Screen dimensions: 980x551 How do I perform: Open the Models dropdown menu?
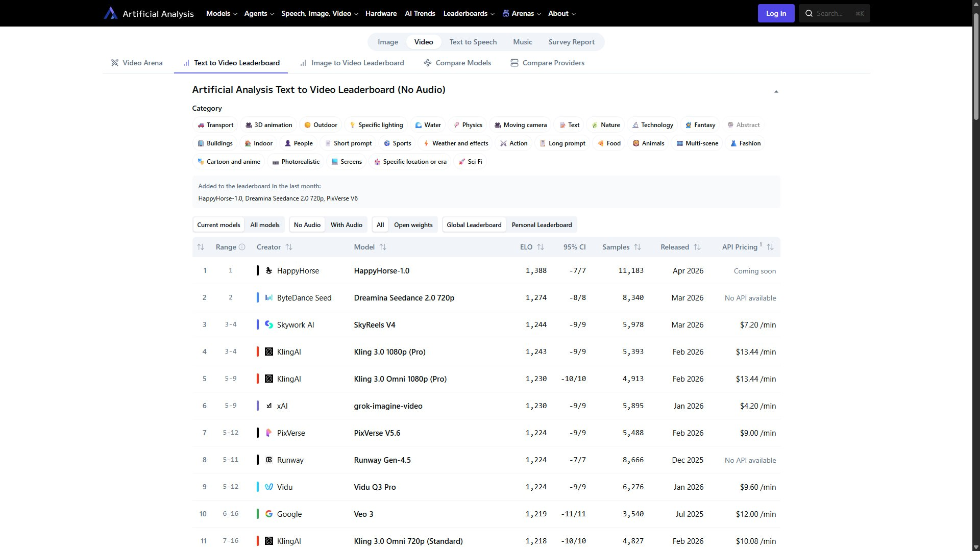tap(222, 13)
